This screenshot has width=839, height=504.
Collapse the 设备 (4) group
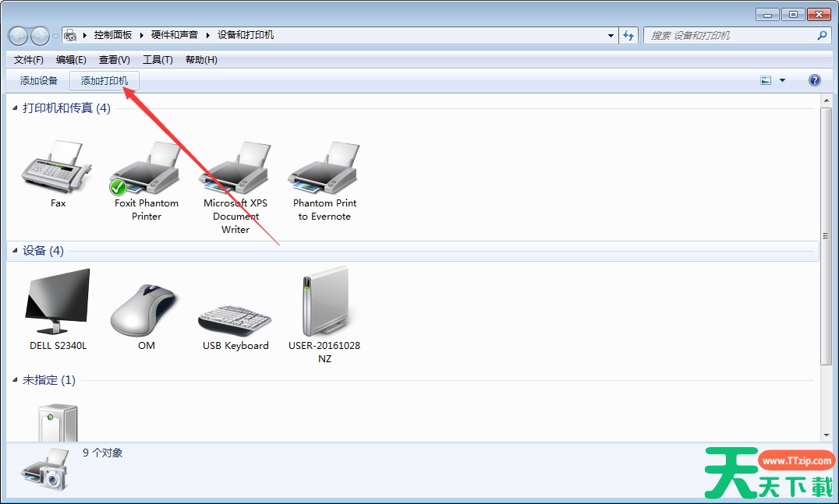coord(15,251)
